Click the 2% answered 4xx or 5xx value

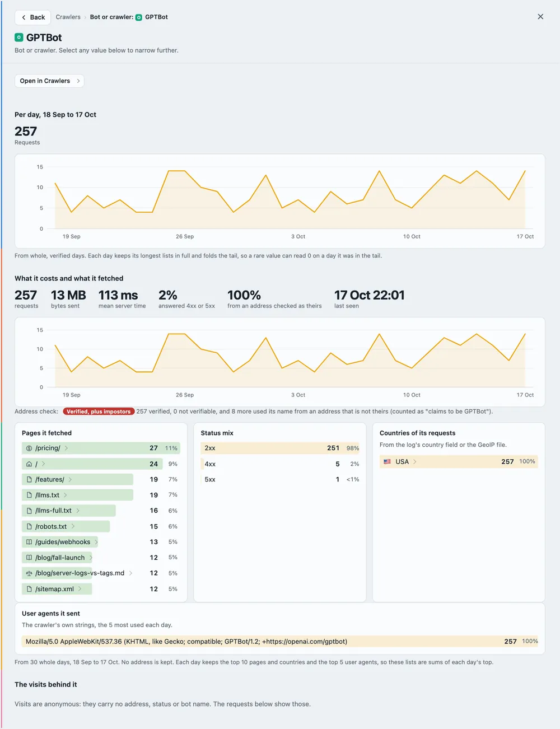(x=168, y=295)
